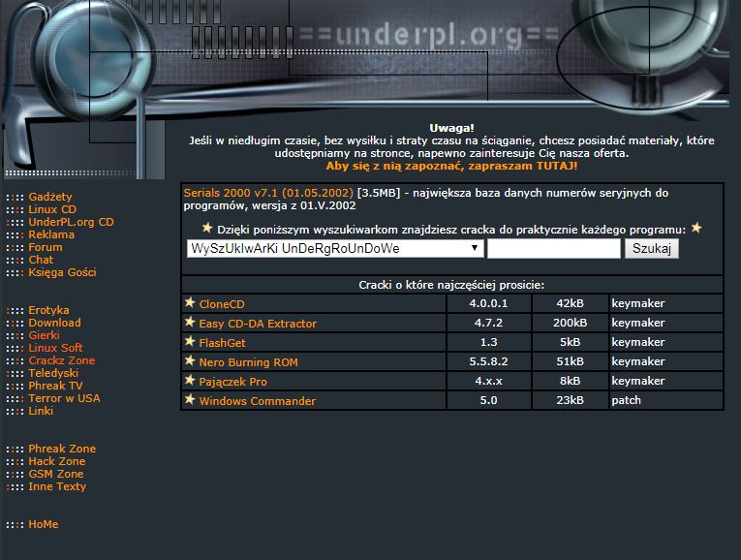The width and height of the screenshot is (741, 560).
Task: Click Nero Burning ROM version 5.5.8.2
Action: (488, 361)
